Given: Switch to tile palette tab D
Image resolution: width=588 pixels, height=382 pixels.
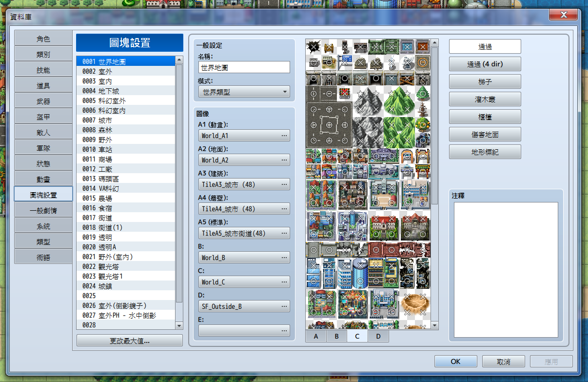Looking at the screenshot, I should click(378, 336).
